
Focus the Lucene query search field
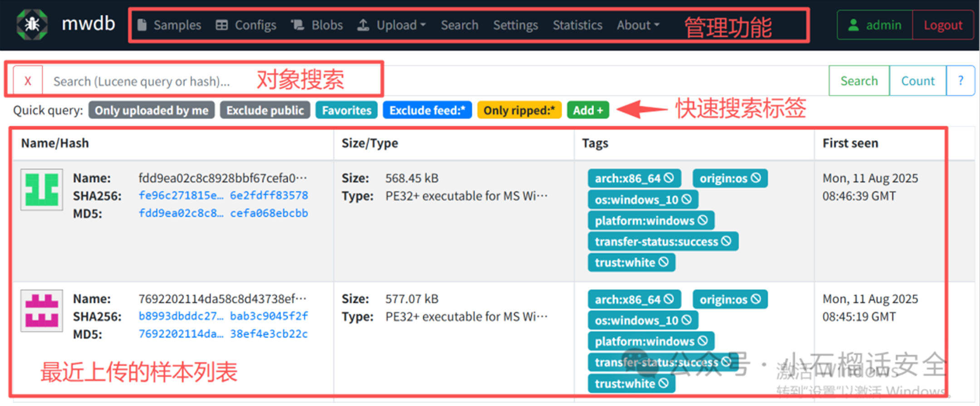pos(145,81)
